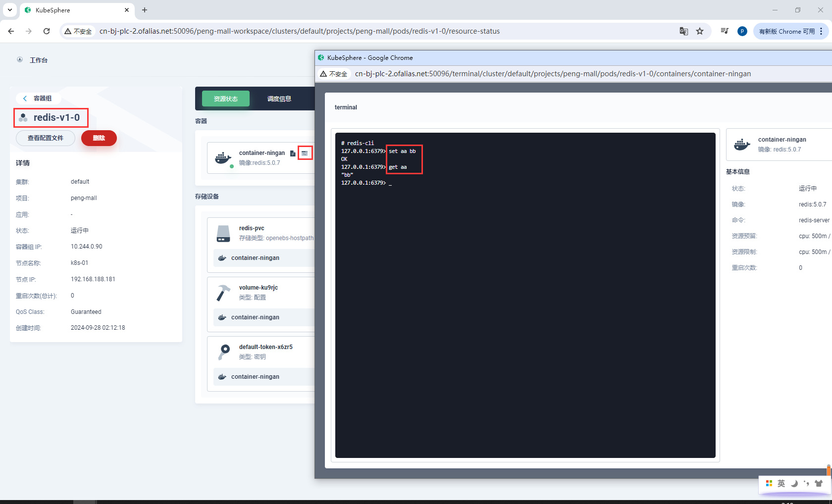This screenshot has width=832, height=504.
Task: Click the pod IP value 10.244.0.90
Action: click(x=87, y=247)
